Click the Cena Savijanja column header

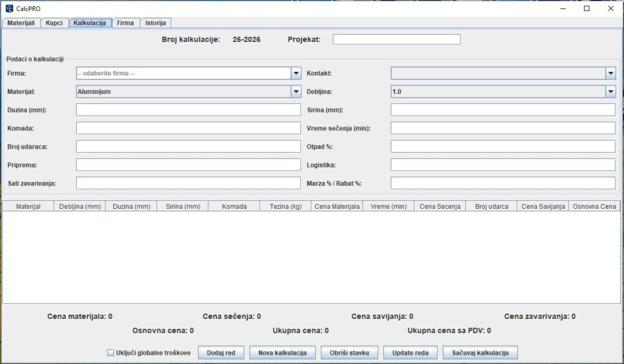(543, 206)
